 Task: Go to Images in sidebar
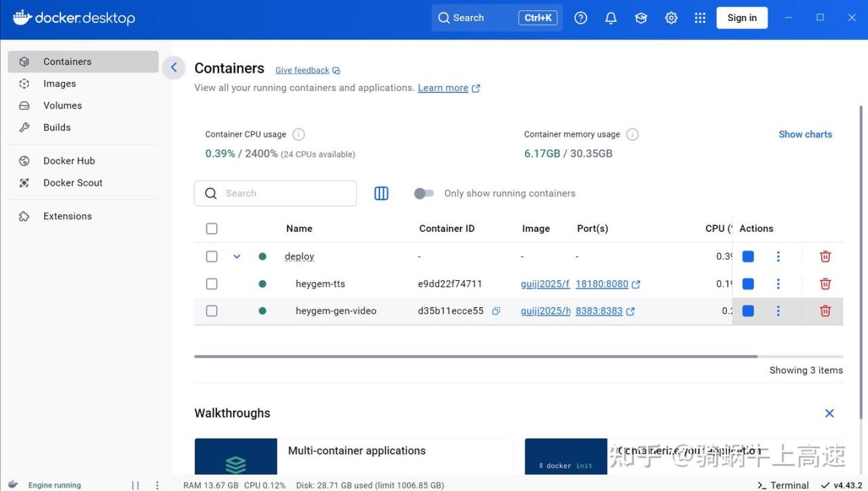[60, 83]
